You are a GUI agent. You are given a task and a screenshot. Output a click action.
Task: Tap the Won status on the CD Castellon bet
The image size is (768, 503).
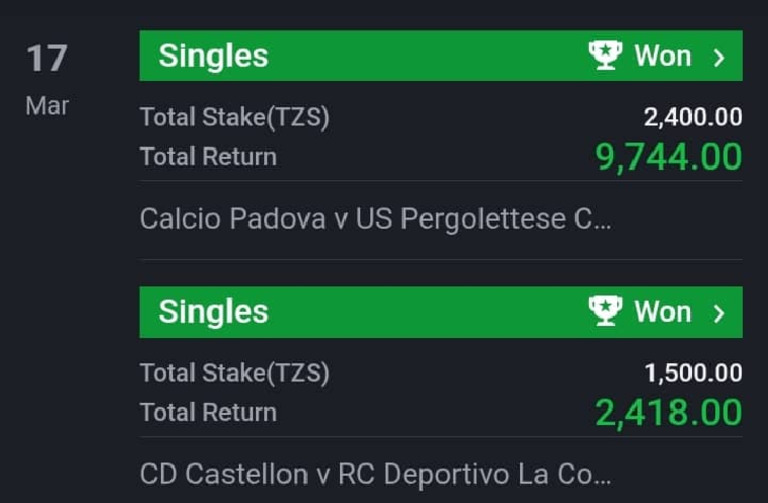(x=662, y=312)
